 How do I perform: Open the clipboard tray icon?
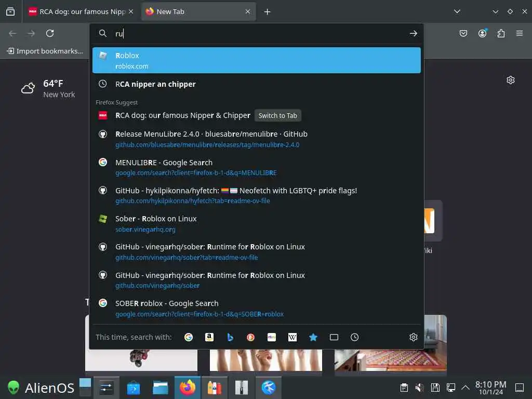click(x=404, y=388)
